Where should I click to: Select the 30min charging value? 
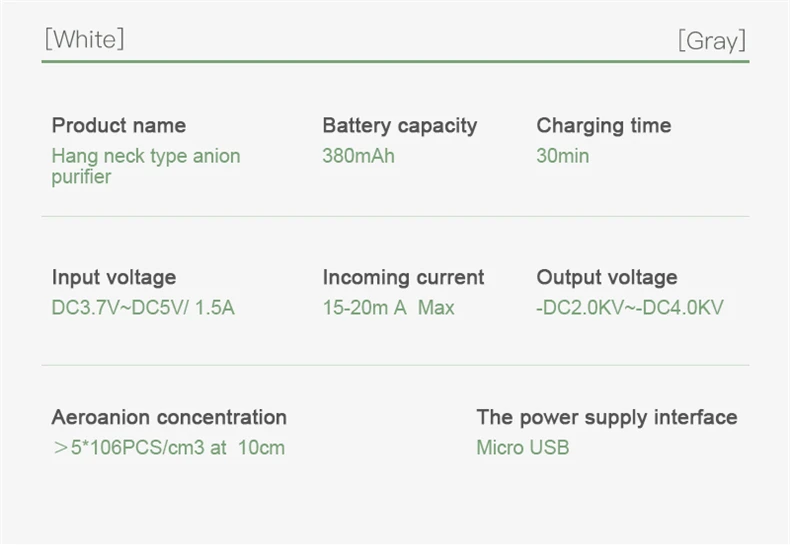point(562,156)
